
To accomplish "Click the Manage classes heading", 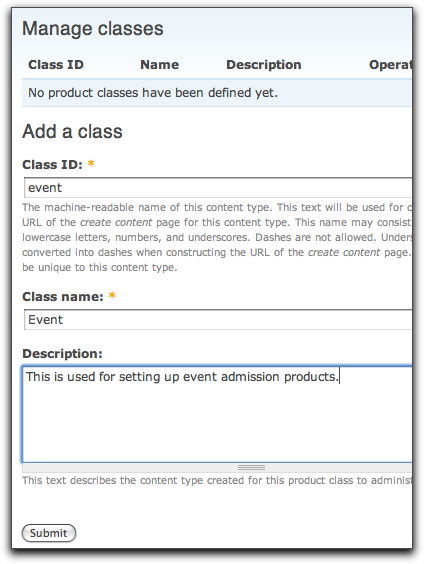I will pos(93,29).
